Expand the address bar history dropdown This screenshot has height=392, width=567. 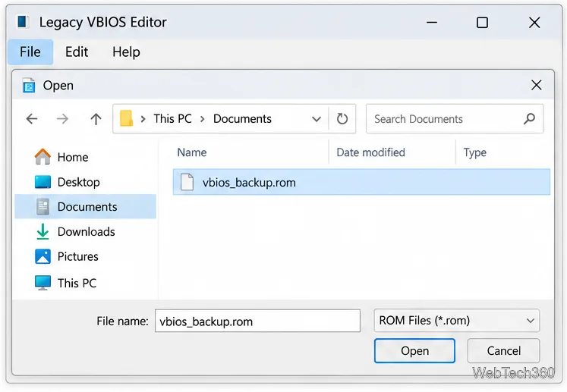[317, 119]
